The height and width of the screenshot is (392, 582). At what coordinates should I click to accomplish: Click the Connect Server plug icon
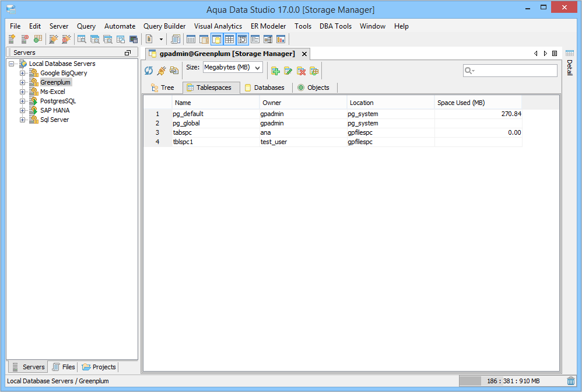point(54,38)
